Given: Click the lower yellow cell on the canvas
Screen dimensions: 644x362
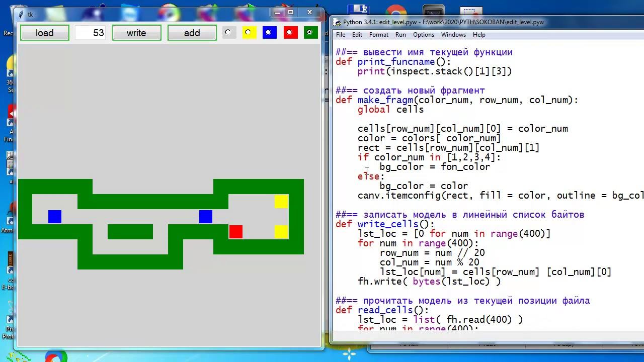Looking at the screenshot, I should pos(281,232).
